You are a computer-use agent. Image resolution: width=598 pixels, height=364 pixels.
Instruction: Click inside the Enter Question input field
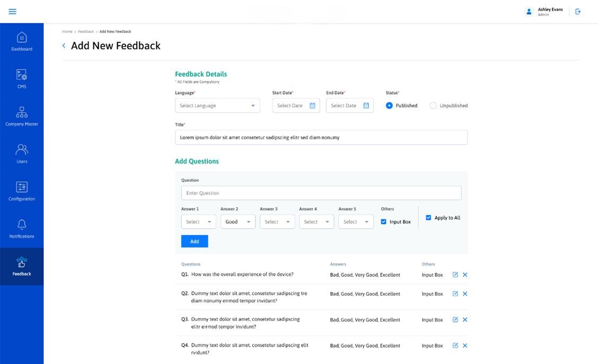[x=321, y=192]
